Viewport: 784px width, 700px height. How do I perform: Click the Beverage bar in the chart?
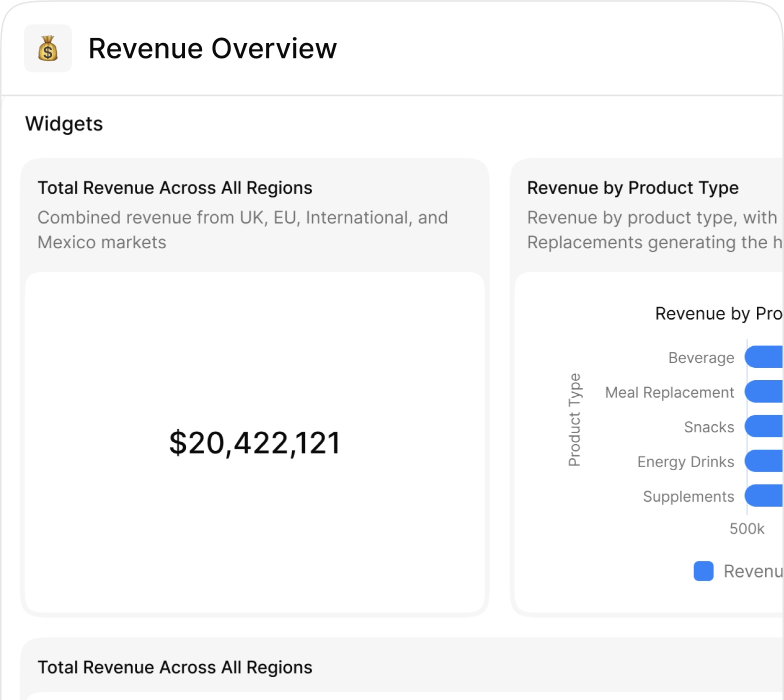tap(764, 357)
